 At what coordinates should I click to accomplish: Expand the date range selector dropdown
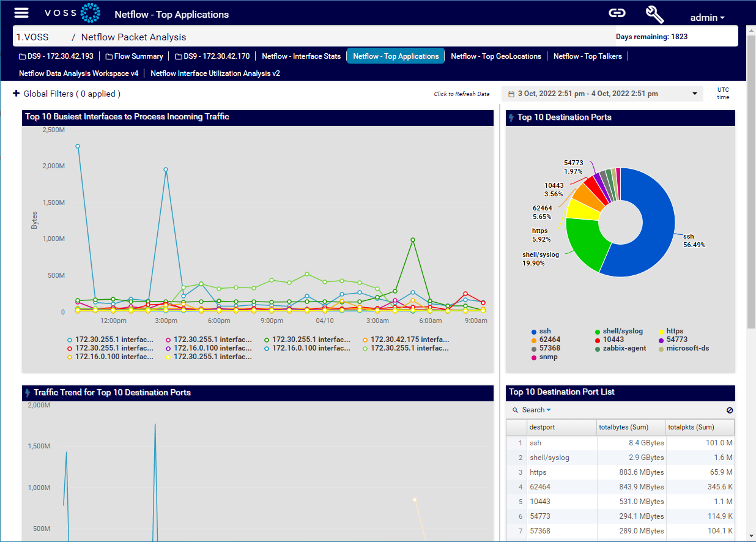[695, 94]
